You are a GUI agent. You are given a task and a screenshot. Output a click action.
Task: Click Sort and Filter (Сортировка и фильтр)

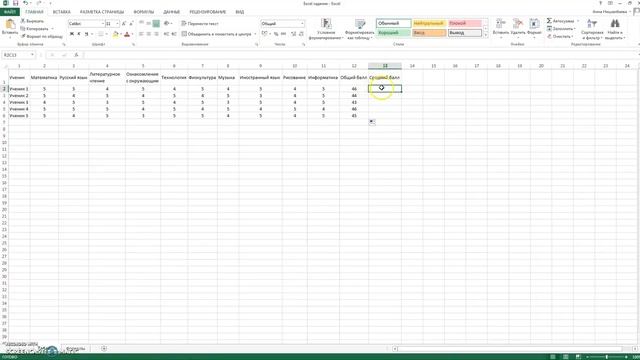click(592, 29)
